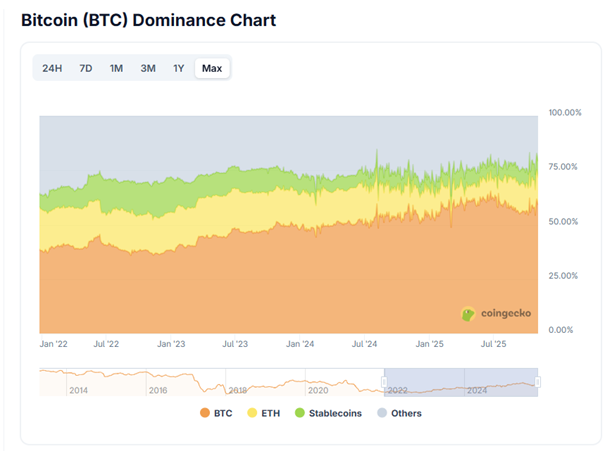Click 2016 on the navigator timeline
Screen dimensions: 605x451
[157, 390]
